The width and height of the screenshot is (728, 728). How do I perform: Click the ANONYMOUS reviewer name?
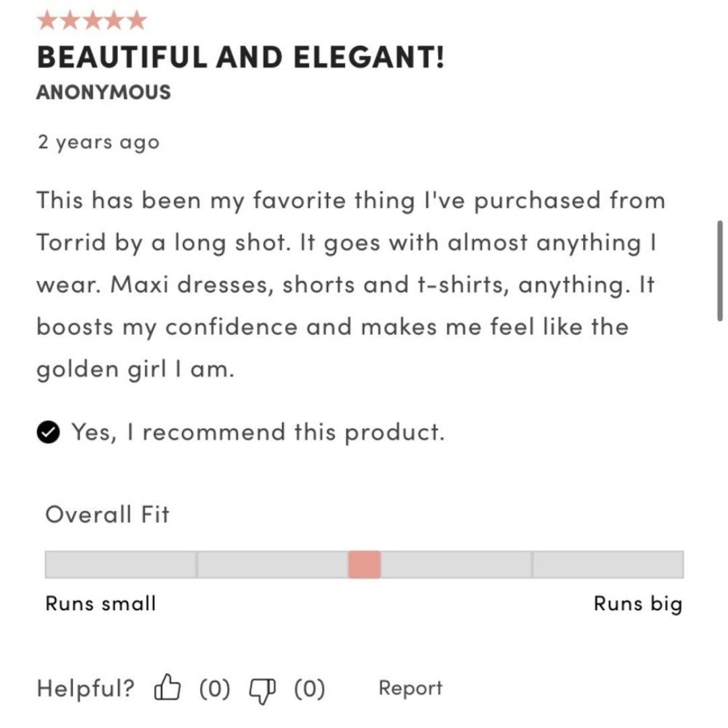[x=104, y=92]
